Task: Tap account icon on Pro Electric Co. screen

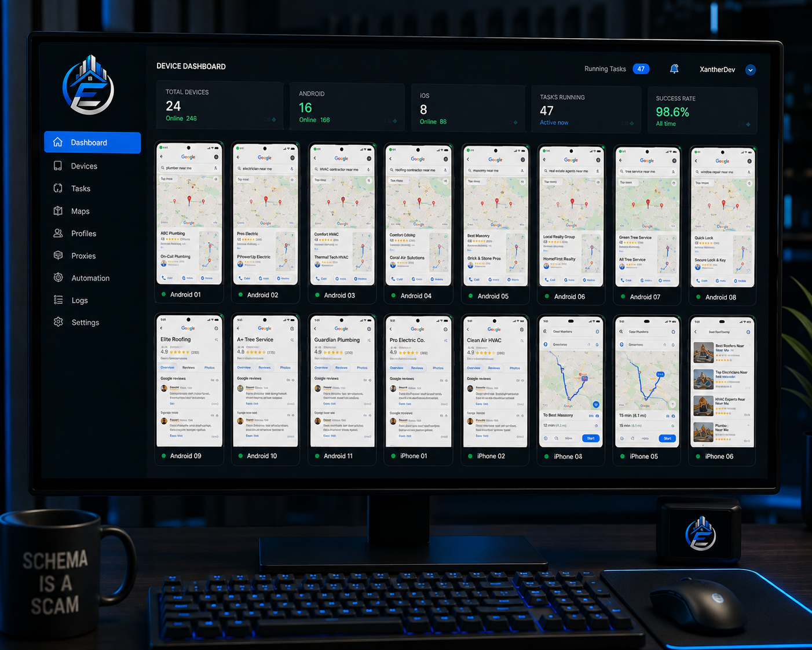Action: (x=445, y=329)
